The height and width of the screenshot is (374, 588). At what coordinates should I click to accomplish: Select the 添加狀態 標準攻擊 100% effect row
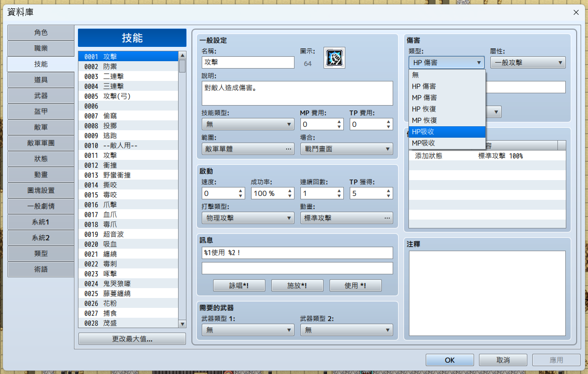pyautogui.click(x=487, y=156)
